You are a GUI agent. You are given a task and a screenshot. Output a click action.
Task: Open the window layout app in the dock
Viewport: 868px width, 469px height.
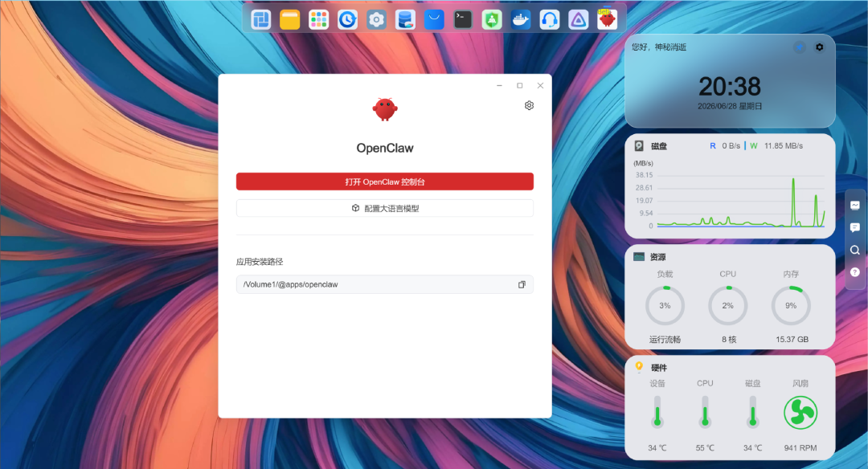point(260,20)
